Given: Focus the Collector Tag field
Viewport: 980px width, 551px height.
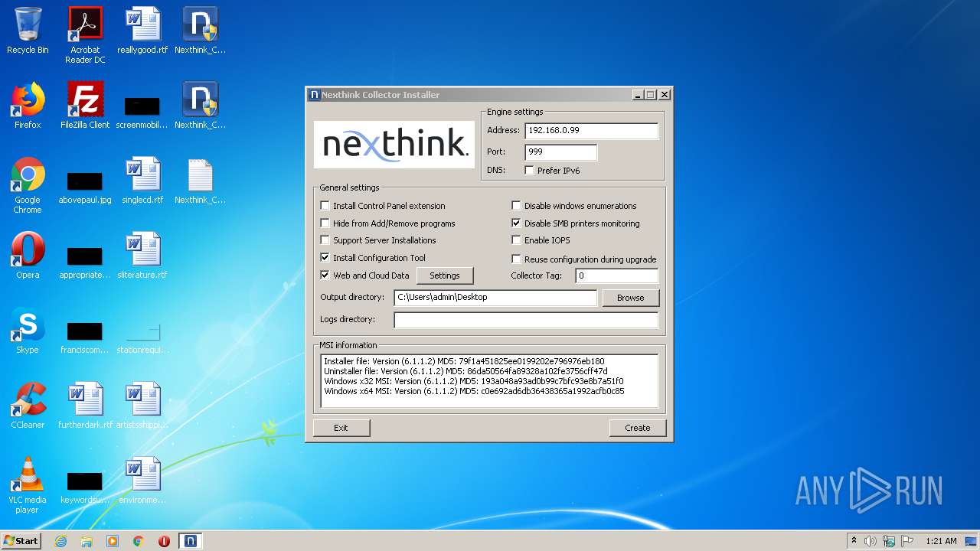Looking at the screenshot, I should click(616, 275).
